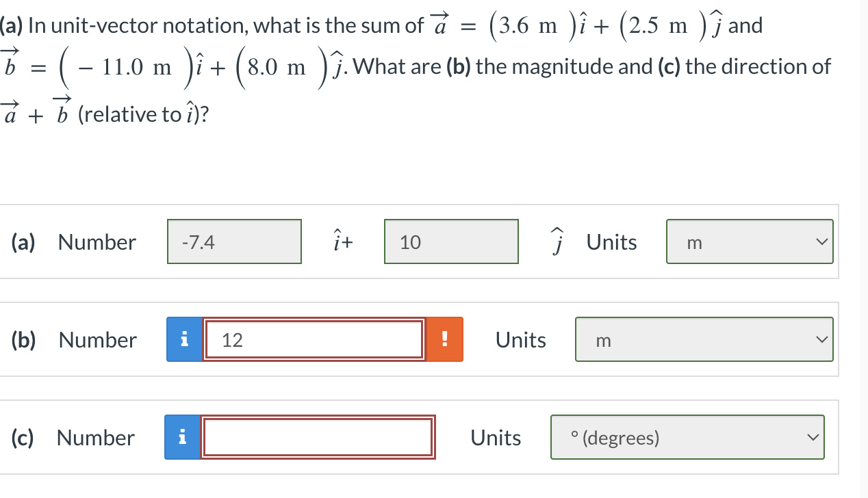This screenshot has height=498, width=868.
Task: Click the "(c) Number" label
Action: 73,438
